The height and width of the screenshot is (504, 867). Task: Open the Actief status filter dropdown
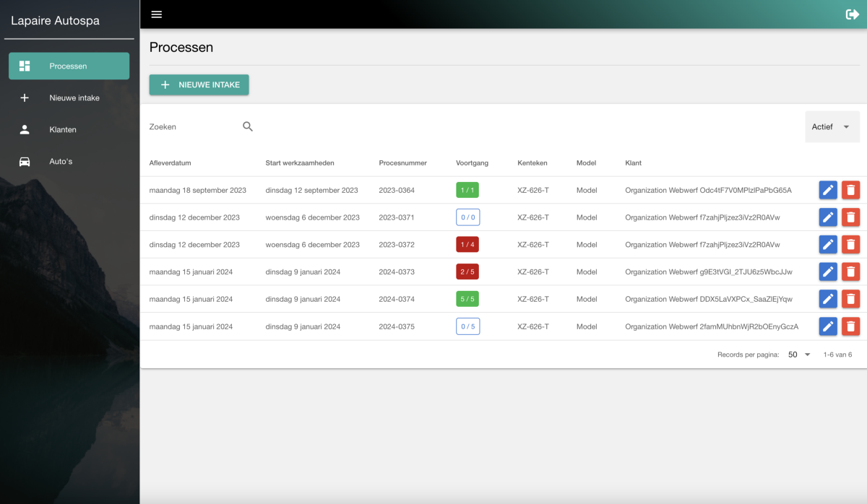tap(832, 126)
